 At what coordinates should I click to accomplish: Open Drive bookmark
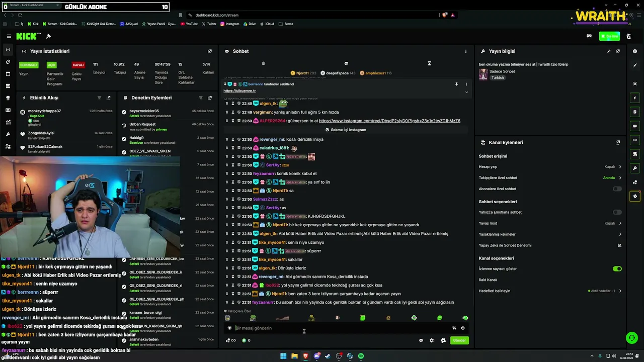[x=249, y=24]
